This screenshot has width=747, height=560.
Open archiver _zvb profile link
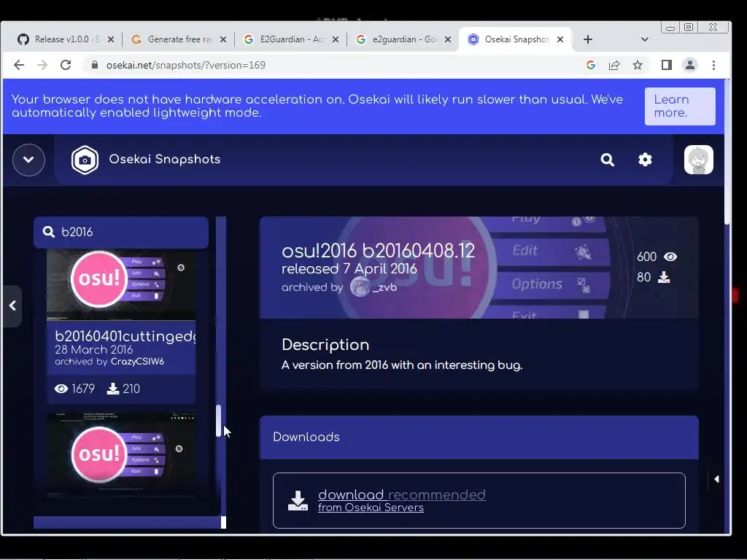pyautogui.click(x=385, y=287)
